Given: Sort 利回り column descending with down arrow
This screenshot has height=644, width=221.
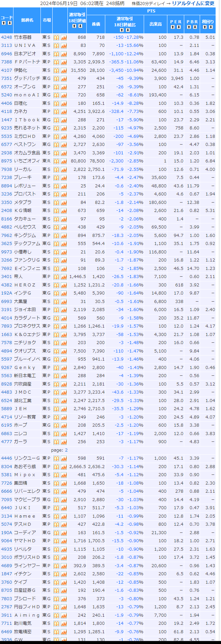Looking at the screenshot, I should [211, 27].
